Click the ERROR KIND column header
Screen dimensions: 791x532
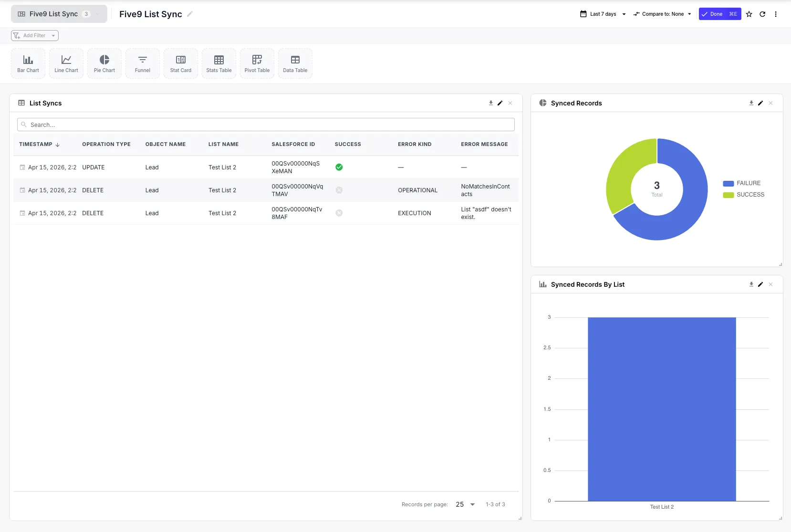415,144
